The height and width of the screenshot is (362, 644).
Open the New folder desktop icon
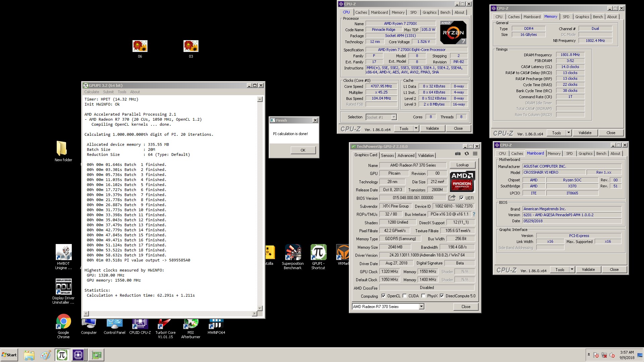tap(63, 151)
